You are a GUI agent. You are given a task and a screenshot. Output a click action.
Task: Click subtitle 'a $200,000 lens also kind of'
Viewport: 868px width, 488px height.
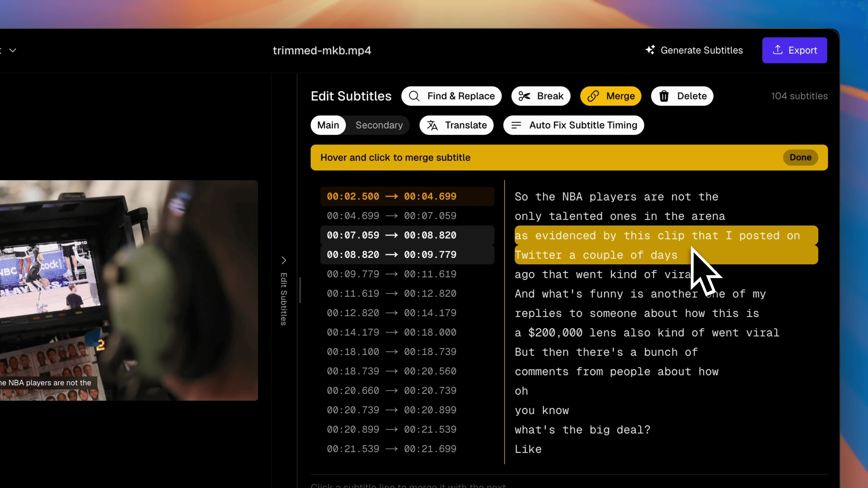point(647,333)
